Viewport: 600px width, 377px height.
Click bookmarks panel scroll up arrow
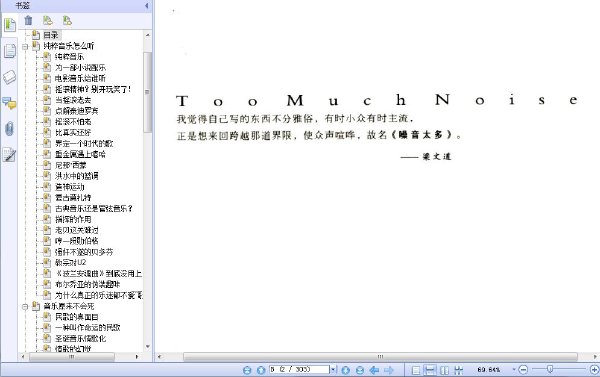[148, 35]
